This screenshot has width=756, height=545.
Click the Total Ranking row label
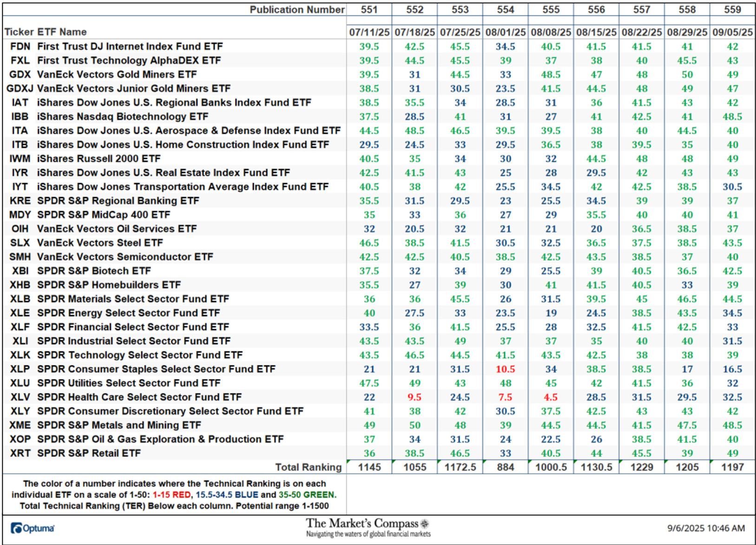tap(309, 467)
